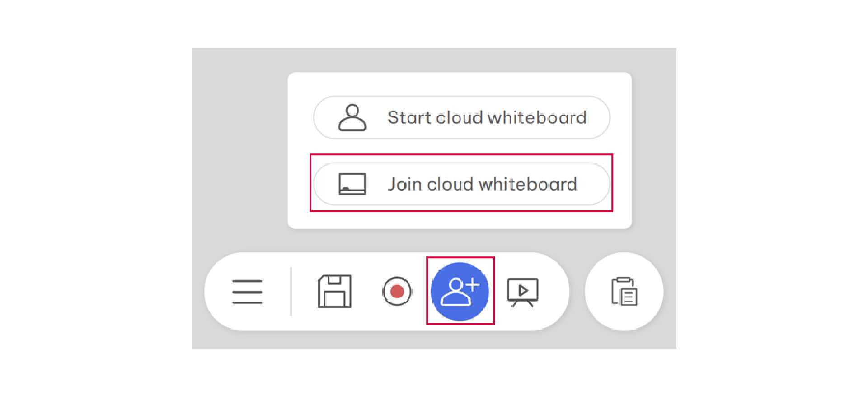868x395 pixels.
Task: Expand the three-line main menu
Action: 247,292
